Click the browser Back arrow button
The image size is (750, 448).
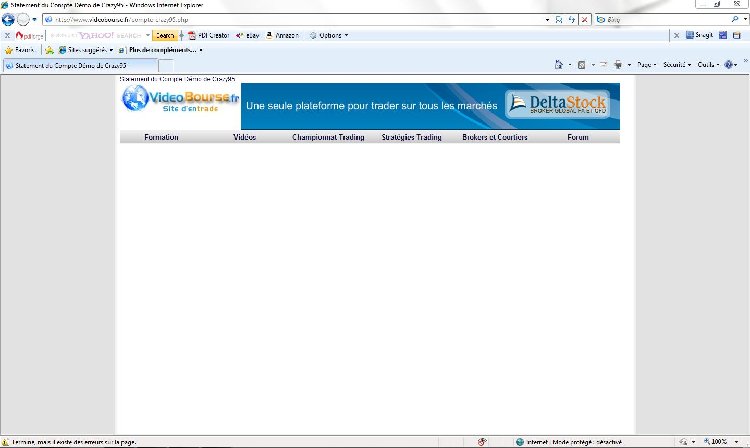click(x=8, y=20)
